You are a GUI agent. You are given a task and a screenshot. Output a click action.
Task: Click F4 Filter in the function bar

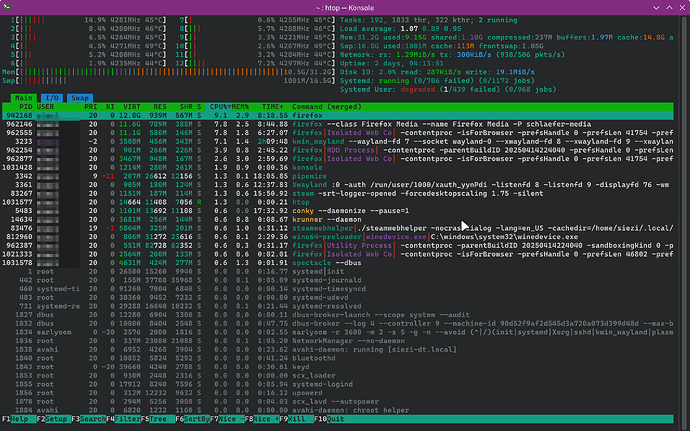tap(123, 419)
